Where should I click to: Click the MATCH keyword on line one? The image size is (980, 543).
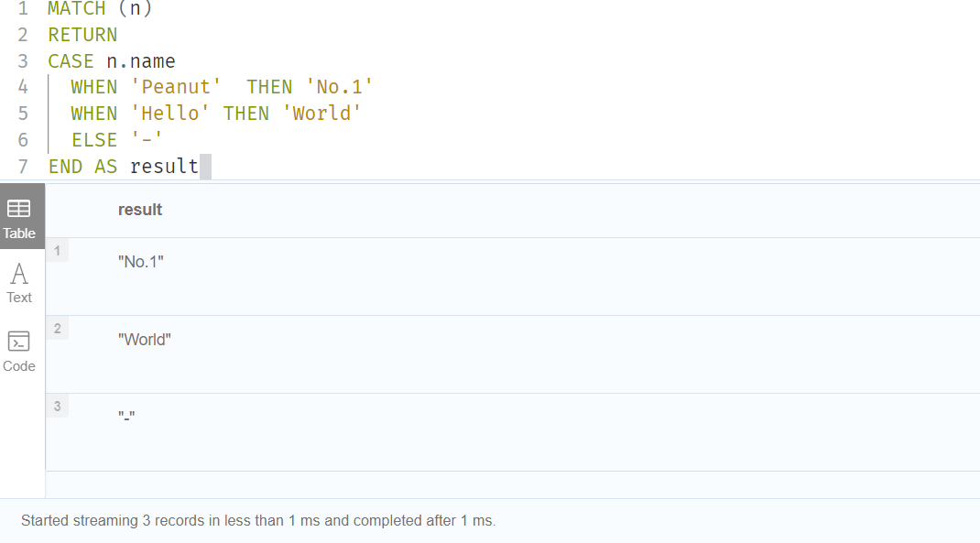(x=77, y=9)
